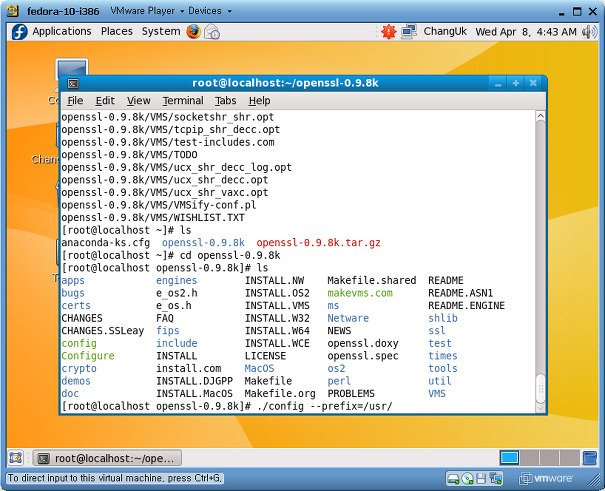The image size is (605, 491).
Task: Click the terminal title bar text
Action: 285,83
